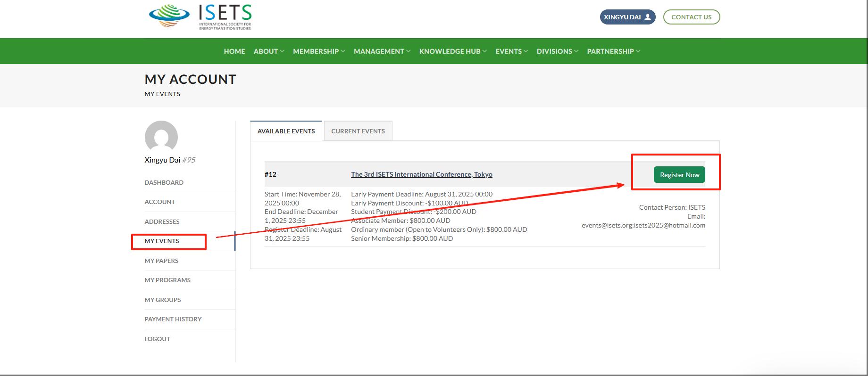Image resolution: width=868 pixels, height=376 pixels.
Task: Click the Contact Person: ISETS text
Action: [x=672, y=207]
